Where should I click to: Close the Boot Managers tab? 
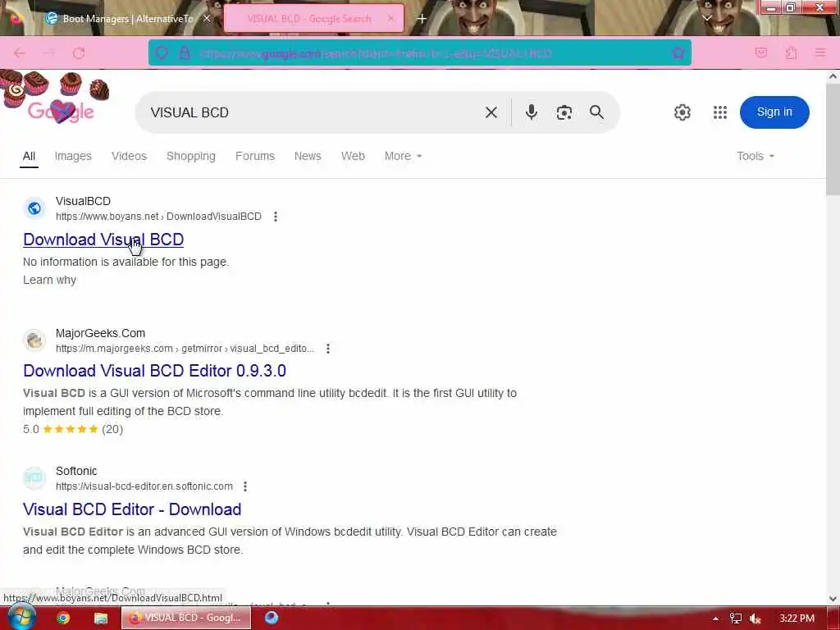207,19
